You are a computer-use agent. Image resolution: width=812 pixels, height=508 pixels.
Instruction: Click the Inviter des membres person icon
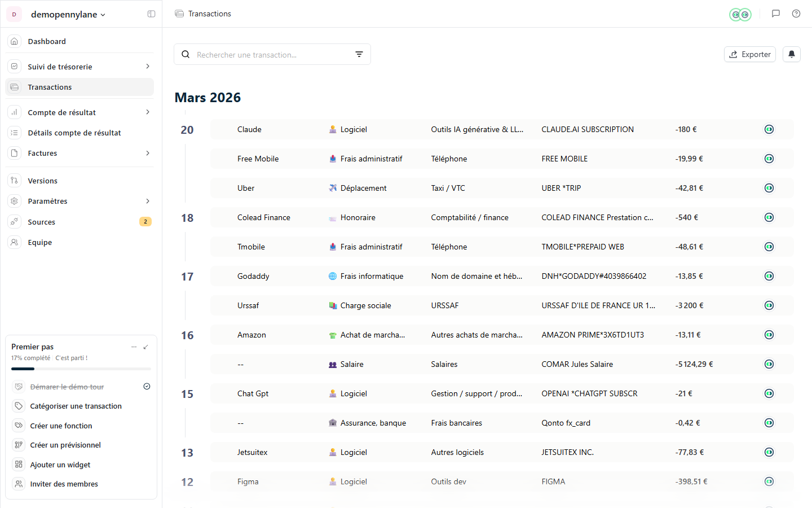[19, 484]
